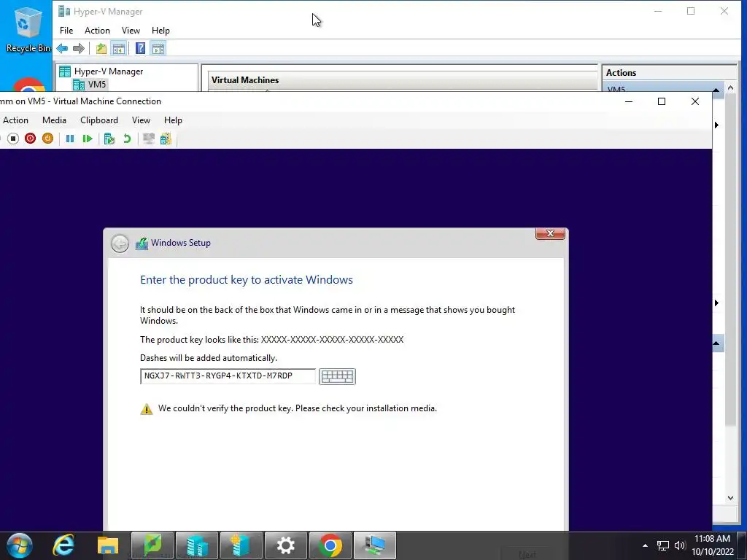Click the Forward arrow in Hyper-V Manager toolbar

79,48
